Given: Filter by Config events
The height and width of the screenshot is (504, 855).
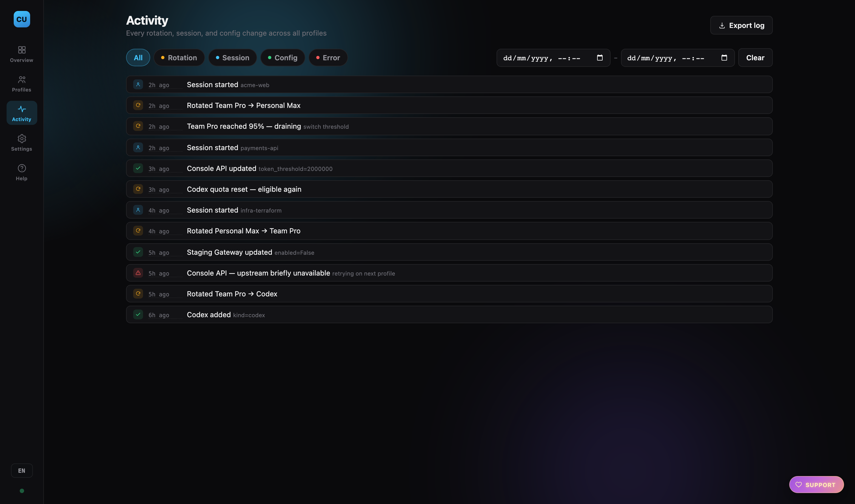Looking at the screenshot, I should 283,58.
